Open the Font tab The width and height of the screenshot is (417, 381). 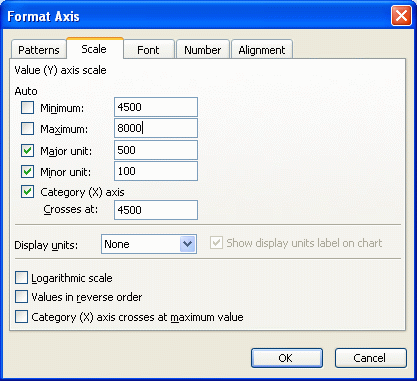pos(148,50)
